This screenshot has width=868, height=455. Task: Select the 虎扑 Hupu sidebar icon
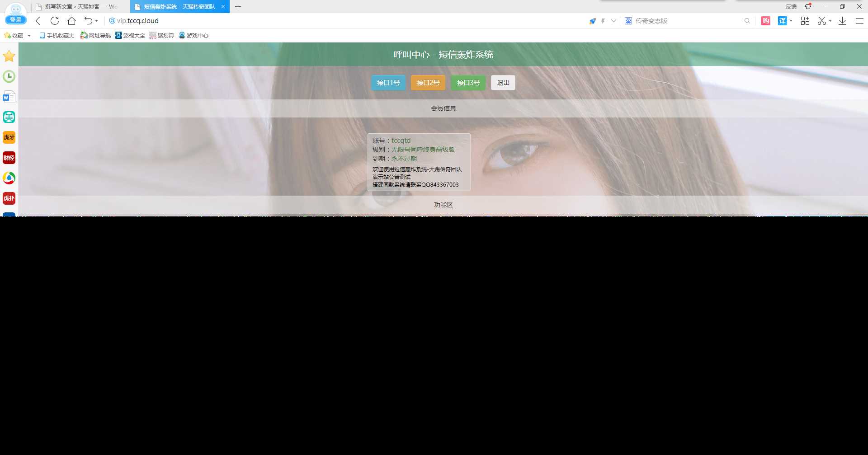tap(9, 198)
